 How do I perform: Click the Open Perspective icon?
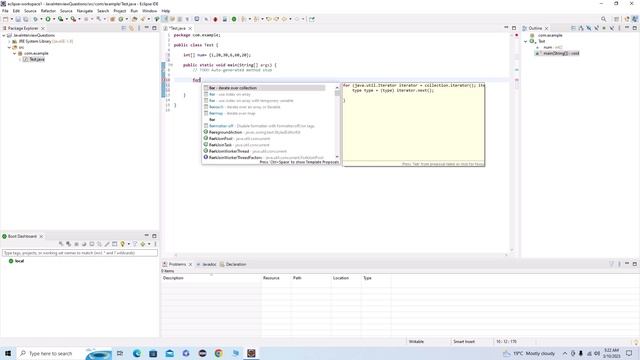617,19
